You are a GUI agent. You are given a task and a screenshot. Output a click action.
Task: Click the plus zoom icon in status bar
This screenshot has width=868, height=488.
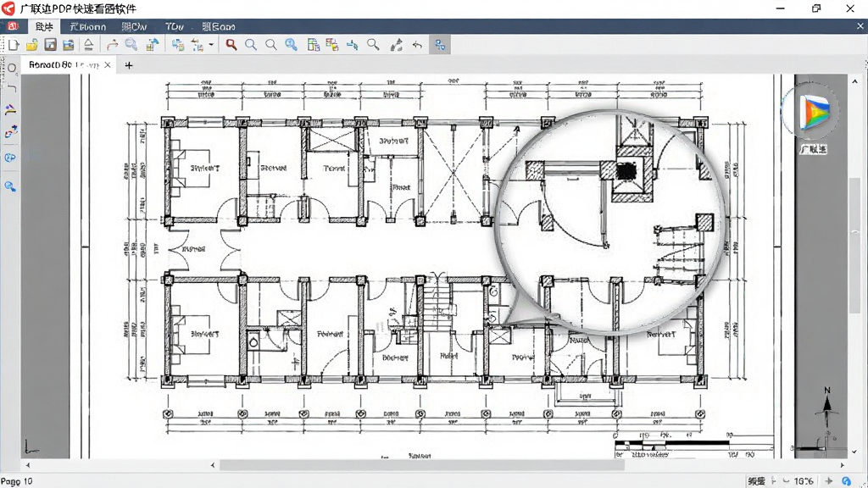[x=829, y=481]
